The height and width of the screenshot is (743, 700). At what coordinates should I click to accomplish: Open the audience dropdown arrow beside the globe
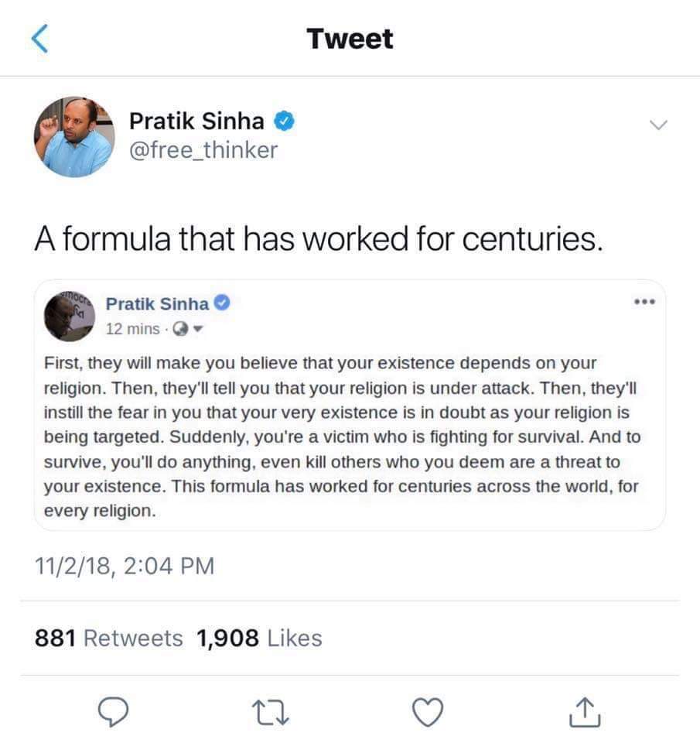196,329
